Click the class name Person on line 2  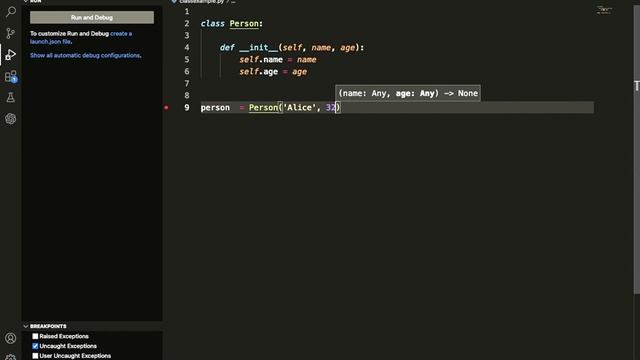tap(244, 24)
